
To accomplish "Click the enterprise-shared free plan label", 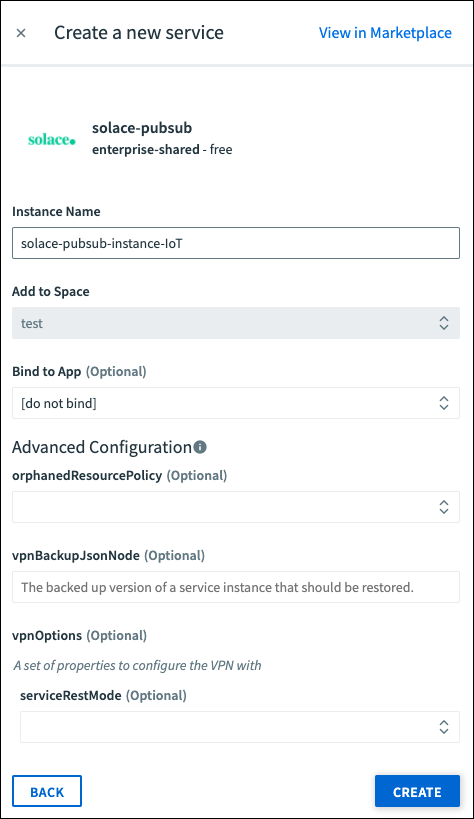I will [x=162, y=149].
